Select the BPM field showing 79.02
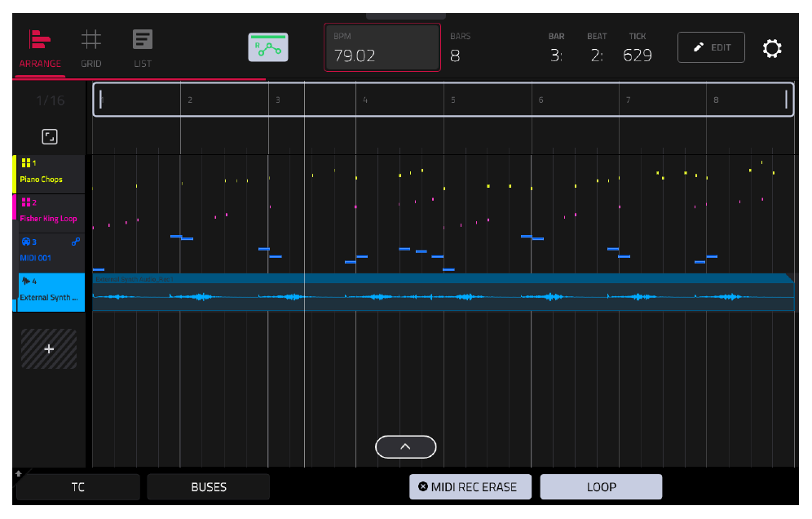Image resolution: width=812 pixels, height=519 pixels. pyautogui.click(x=382, y=47)
